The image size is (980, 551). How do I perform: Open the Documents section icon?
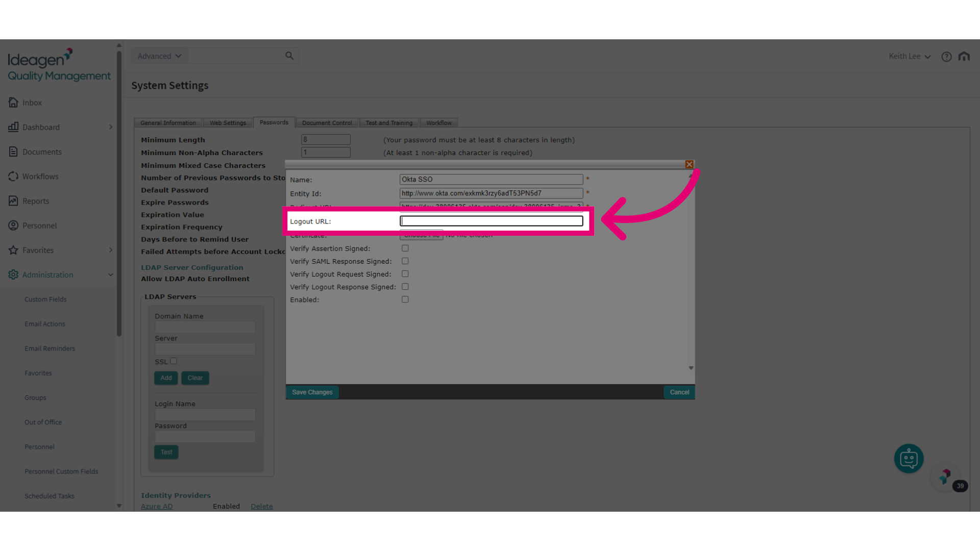[13, 152]
